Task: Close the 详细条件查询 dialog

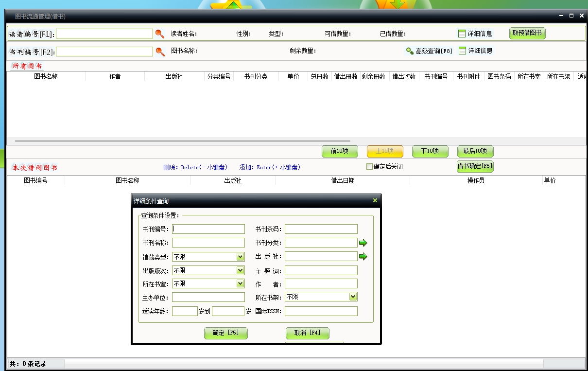Action: 375,200
